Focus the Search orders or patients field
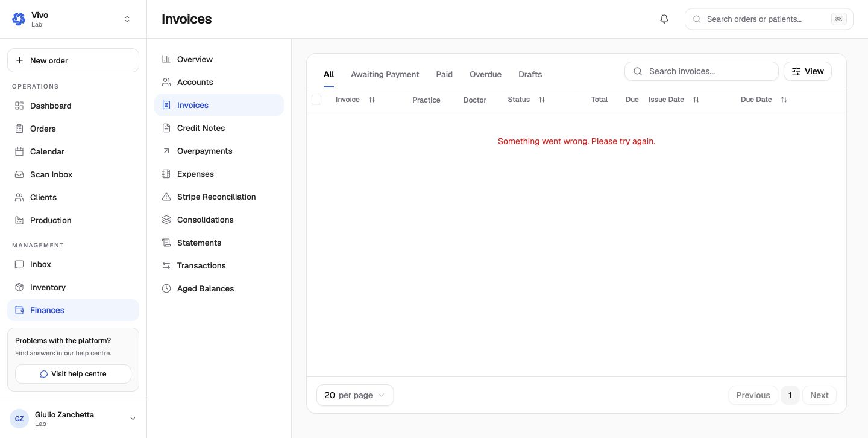The width and height of the screenshot is (868, 438). [x=769, y=19]
